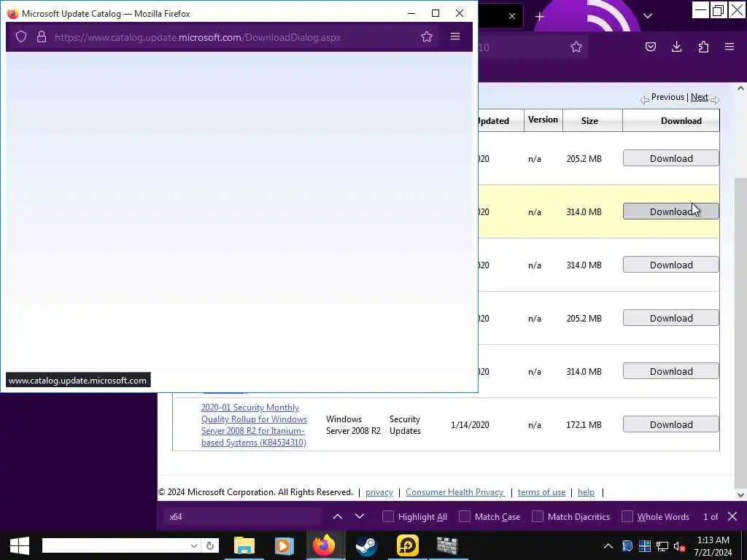Close the find bar
Viewport: 747px width, 560px height.
click(732, 516)
